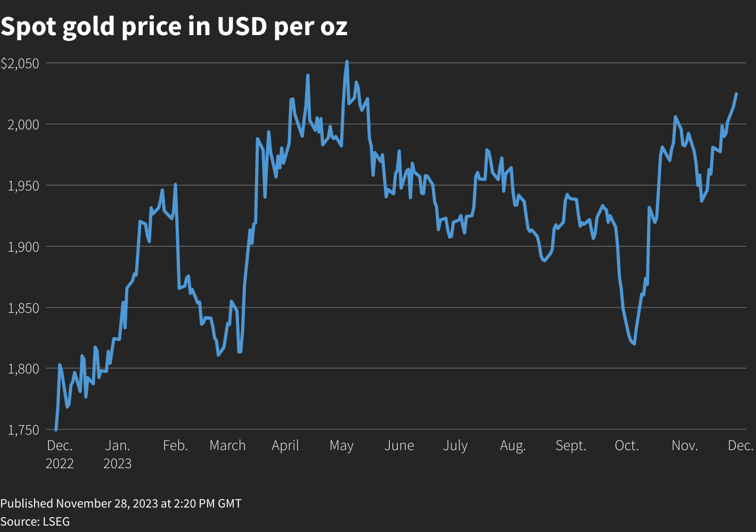This screenshot has width=756, height=532.
Task: Click the $2,050 y-axis label
Action: pyautogui.click(x=20, y=64)
